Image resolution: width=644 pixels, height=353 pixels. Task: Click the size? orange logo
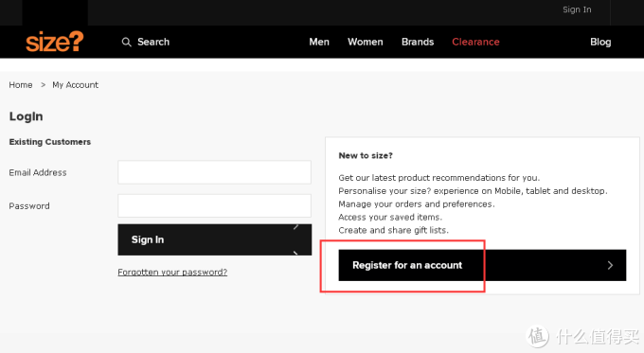(x=55, y=42)
